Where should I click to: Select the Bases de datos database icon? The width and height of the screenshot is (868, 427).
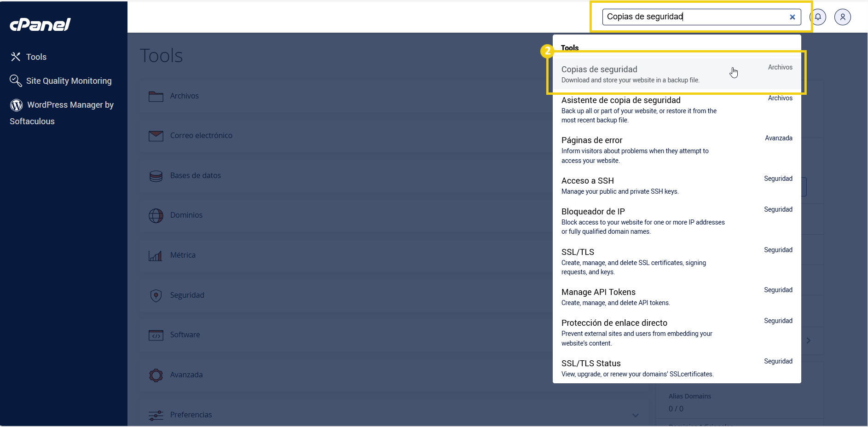pos(156,176)
